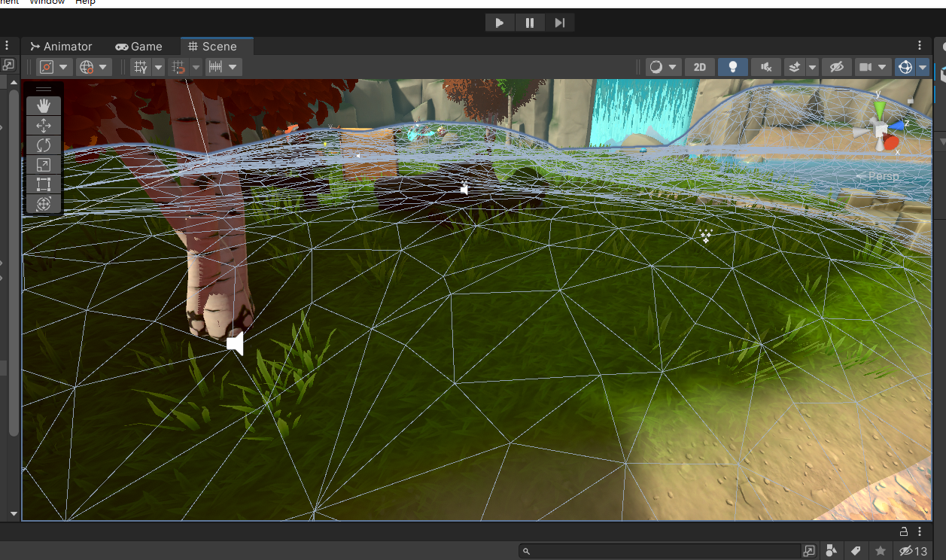Click the scroll down arrow in left panel
The height and width of the screenshot is (560, 946).
(x=14, y=513)
